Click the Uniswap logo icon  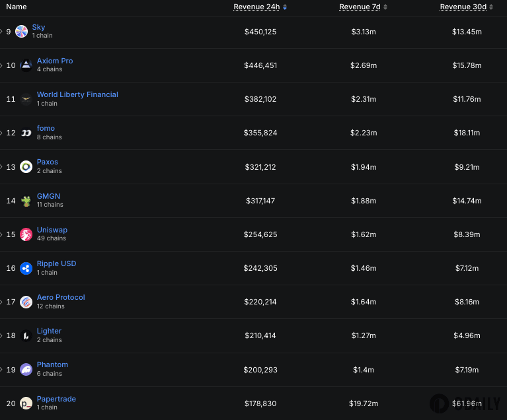click(26, 234)
